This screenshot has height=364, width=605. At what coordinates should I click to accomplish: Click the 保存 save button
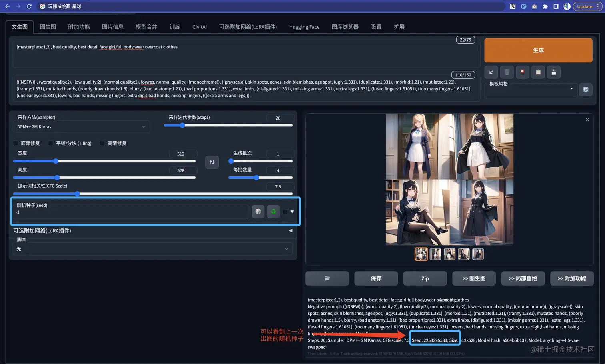click(376, 278)
